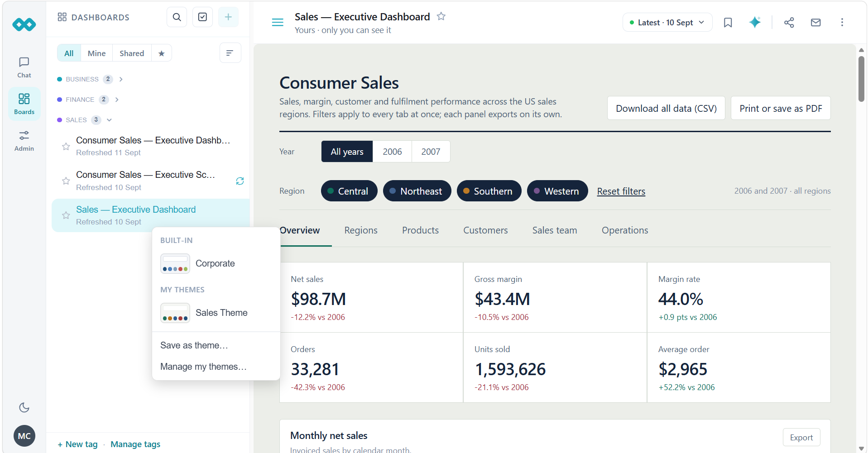
Task: Click Download all data (CSV) button
Action: [666, 108]
